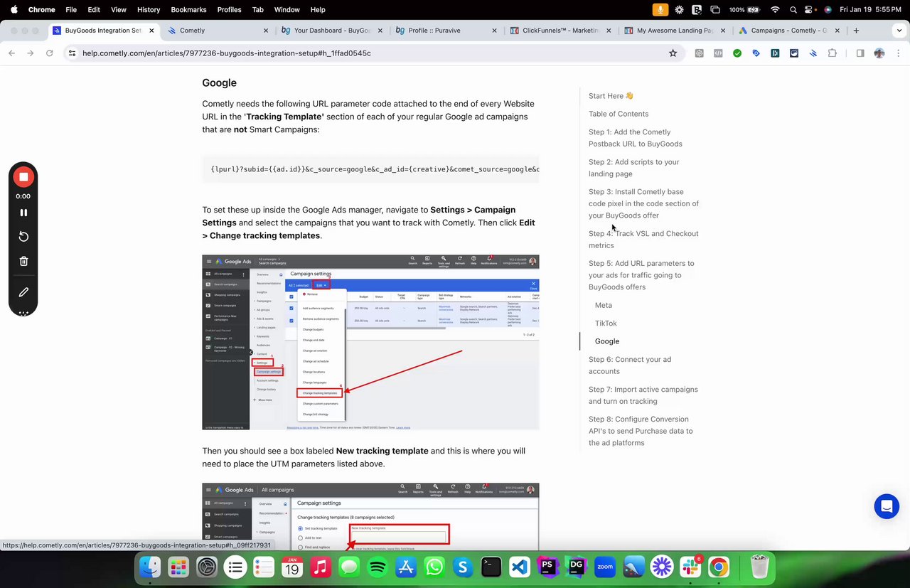The image size is (910, 588).
Task: Switch to the Cometly tab
Action: click(x=218, y=31)
